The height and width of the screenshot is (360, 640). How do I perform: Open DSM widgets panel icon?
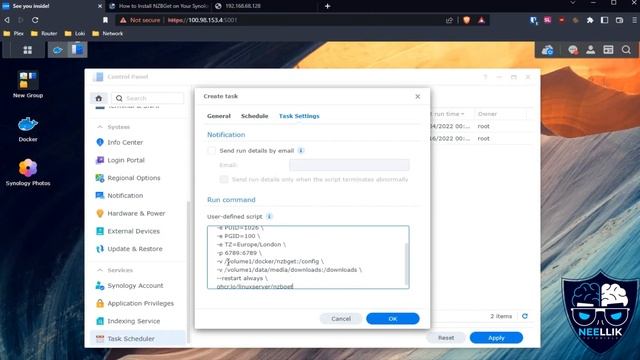608,50
